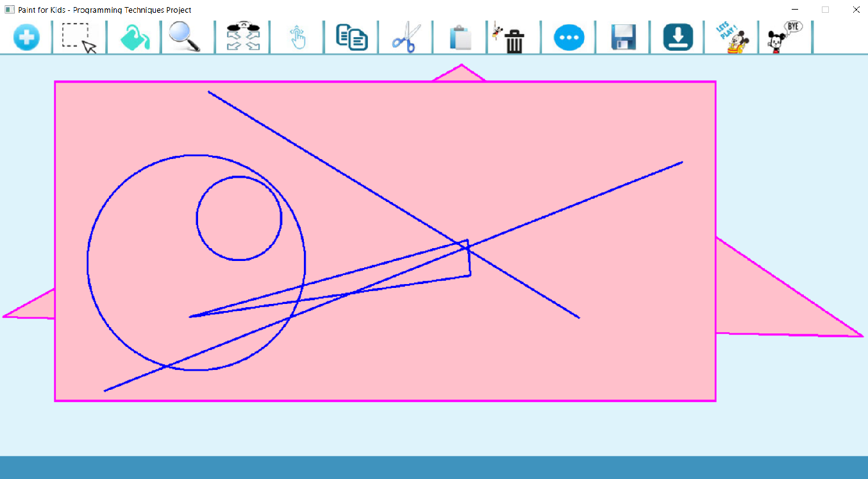Select the Fill bucket tool
The height and width of the screenshot is (479, 868).
133,37
